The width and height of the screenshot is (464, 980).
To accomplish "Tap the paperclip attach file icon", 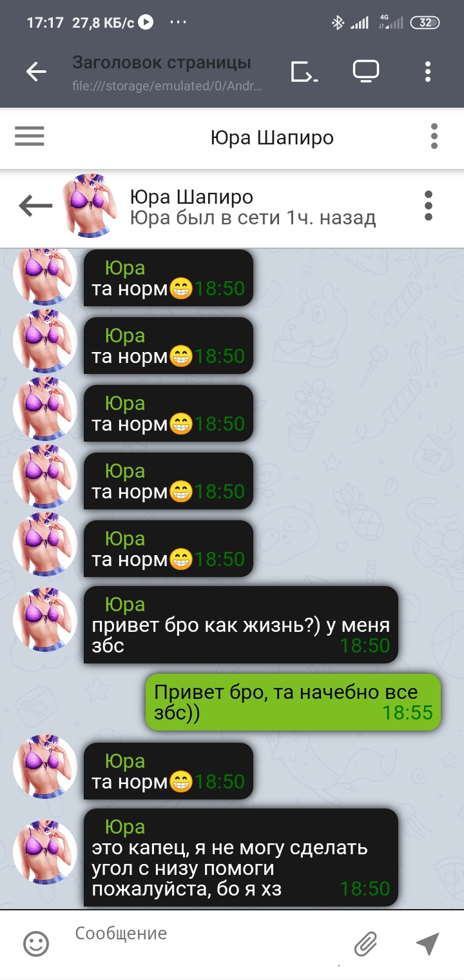I will (365, 944).
